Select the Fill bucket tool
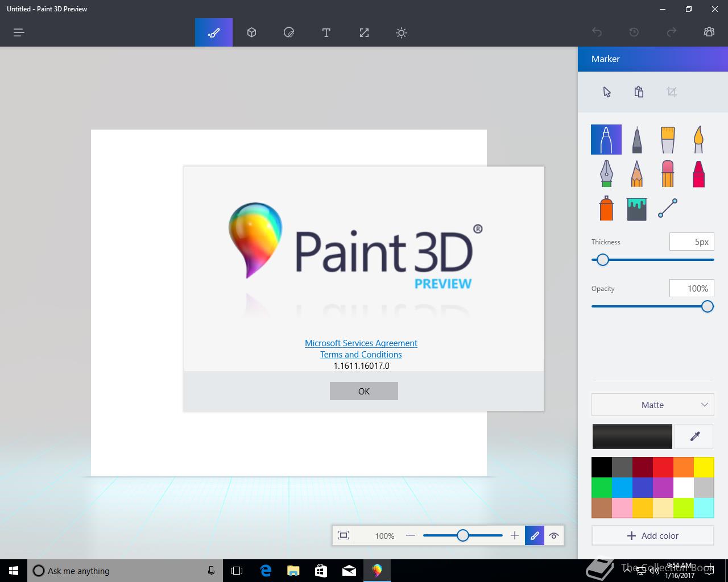 point(637,209)
